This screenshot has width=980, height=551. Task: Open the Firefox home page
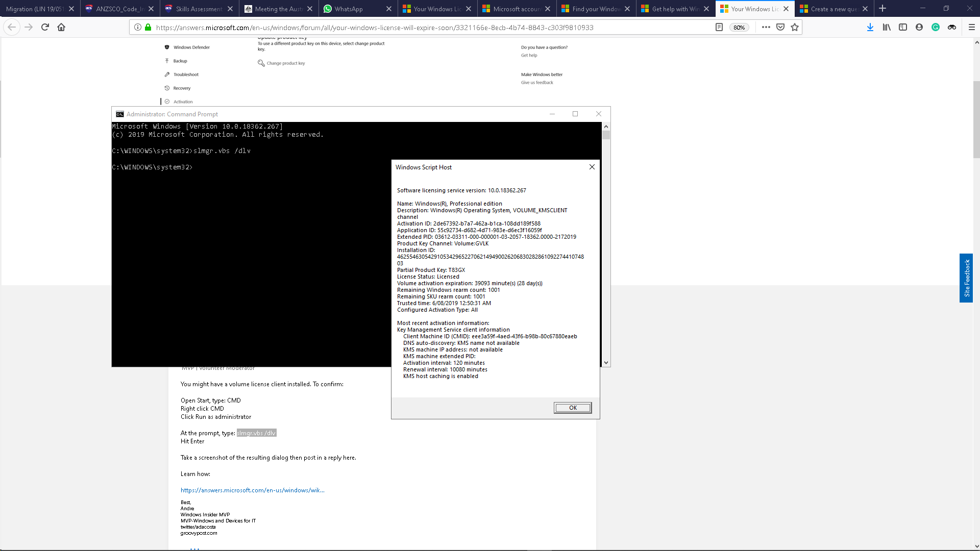[61, 27]
